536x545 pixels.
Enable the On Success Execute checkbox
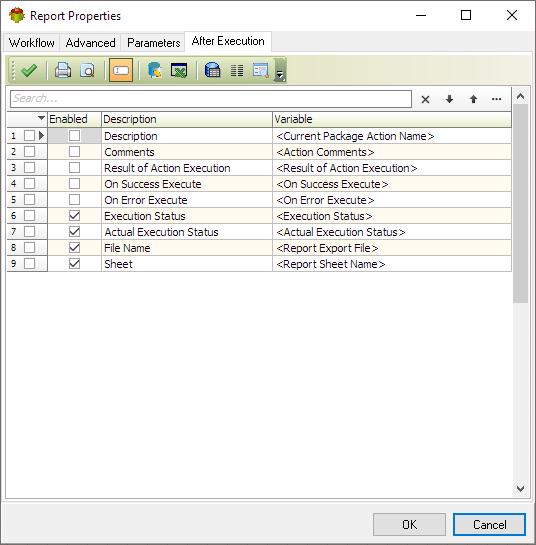pyautogui.click(x=74, y=184)
